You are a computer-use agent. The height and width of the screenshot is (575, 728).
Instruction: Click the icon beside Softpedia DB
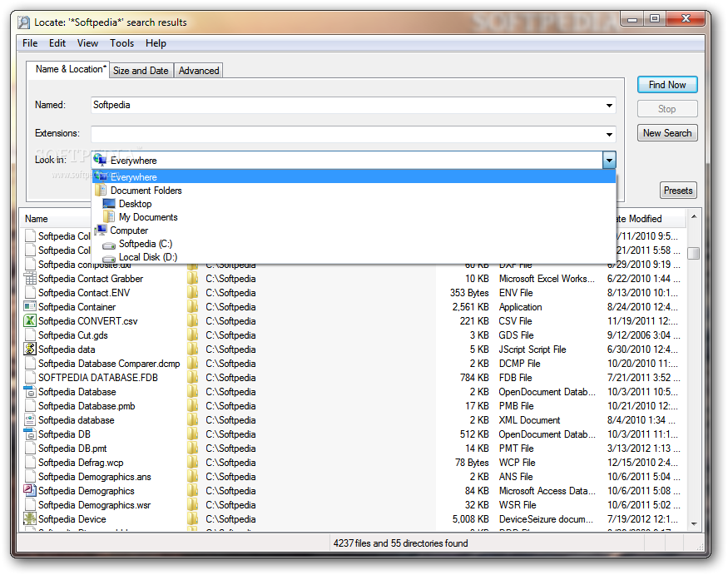[30, 434]
